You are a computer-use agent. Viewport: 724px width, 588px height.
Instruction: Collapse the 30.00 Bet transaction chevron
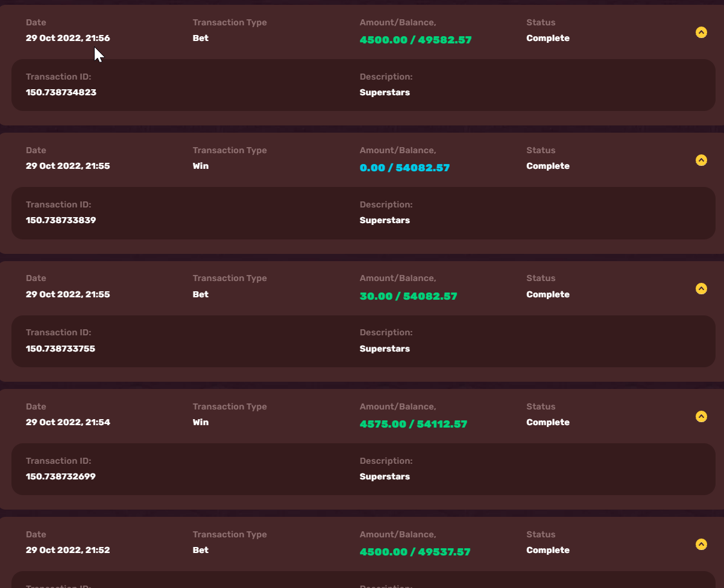[x=701, y=289]
